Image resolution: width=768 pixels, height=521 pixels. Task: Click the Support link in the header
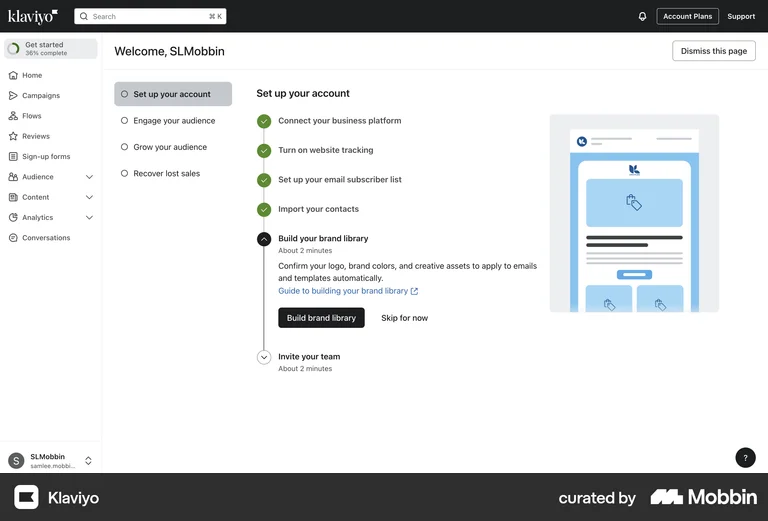pyautogui.click(x=741, y=16)
